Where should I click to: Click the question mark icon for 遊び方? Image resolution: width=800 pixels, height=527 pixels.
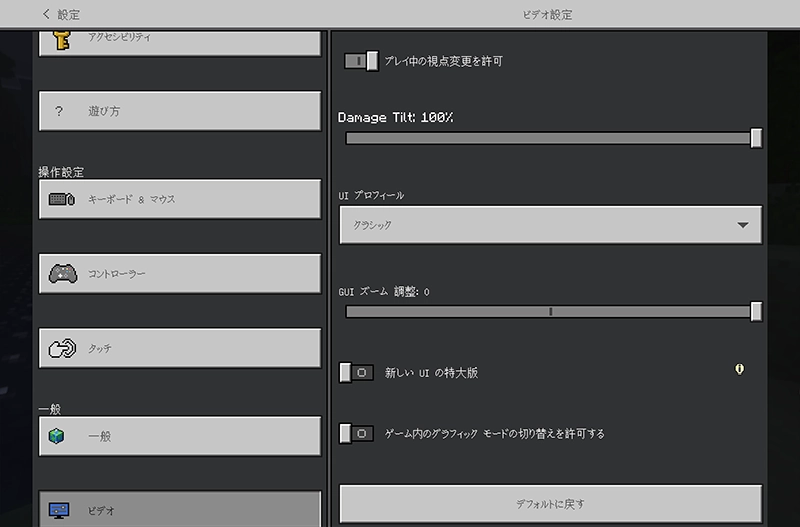59,111
